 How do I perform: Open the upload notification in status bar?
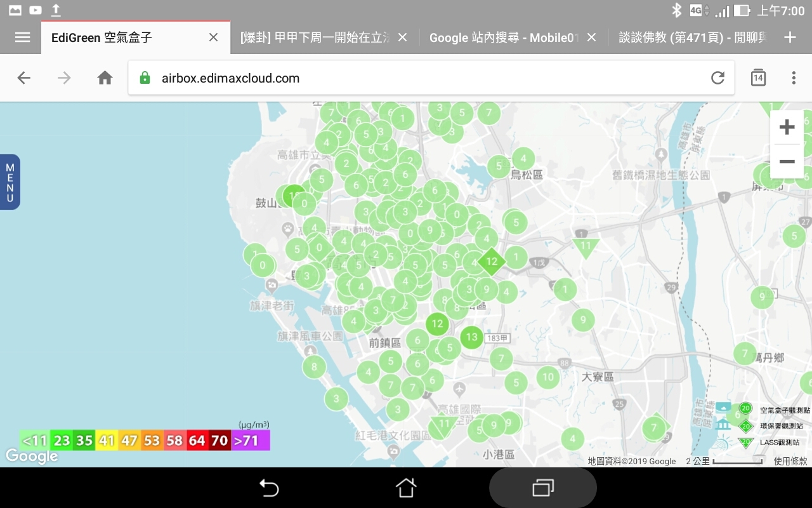[56, 10]
